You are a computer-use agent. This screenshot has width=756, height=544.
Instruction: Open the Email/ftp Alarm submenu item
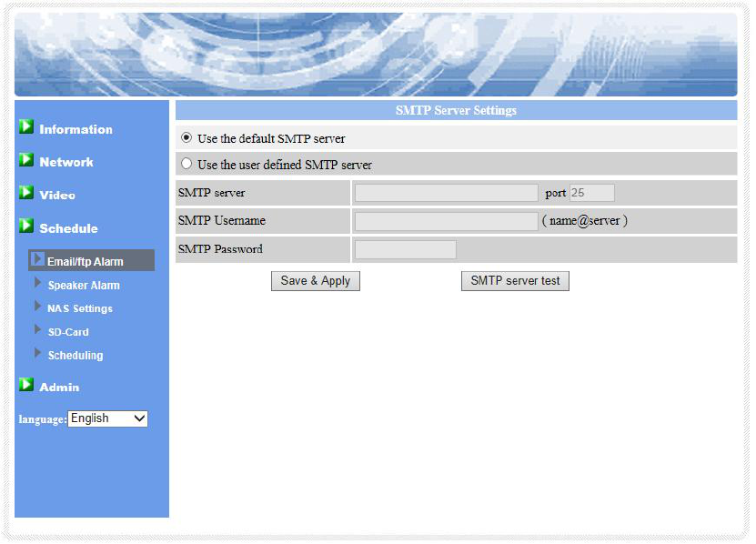(92, 260)
